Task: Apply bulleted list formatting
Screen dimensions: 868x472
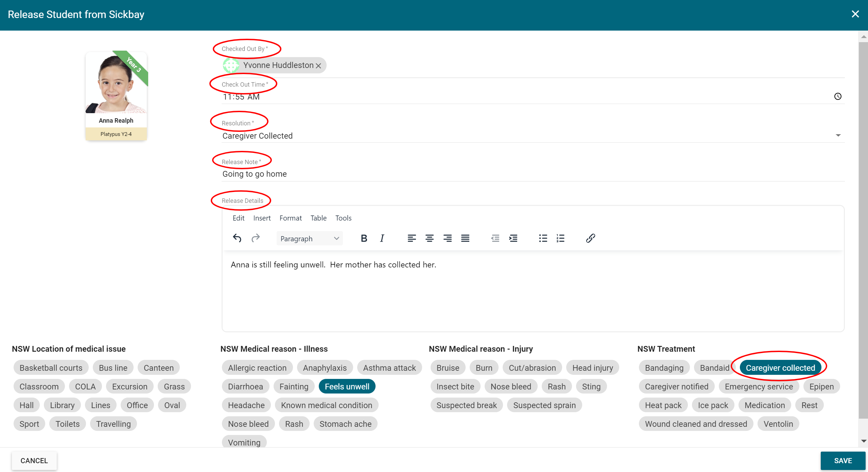Action: click(x=543, y=238)
